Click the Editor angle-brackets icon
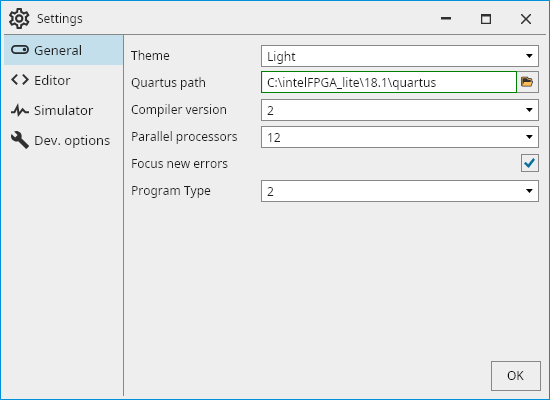 pyautogui.click(x=20, y=80)
